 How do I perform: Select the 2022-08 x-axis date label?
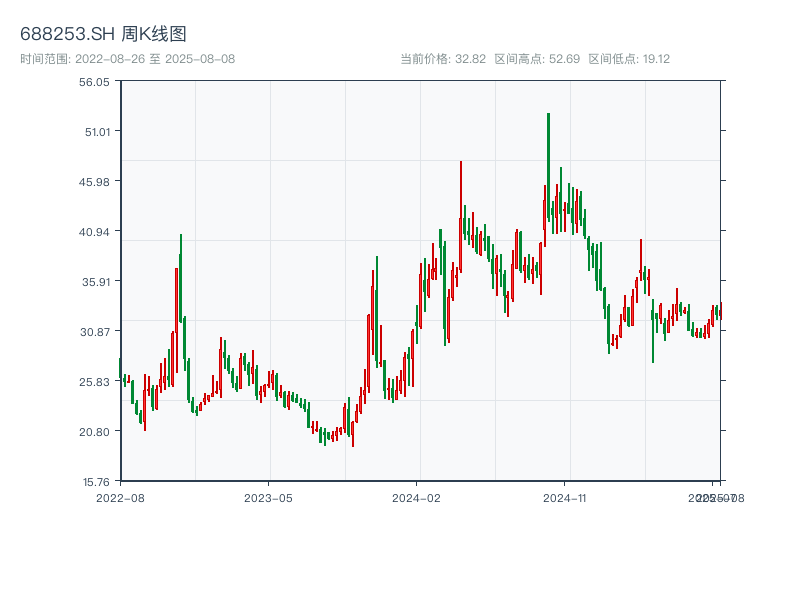coord(120,497)
